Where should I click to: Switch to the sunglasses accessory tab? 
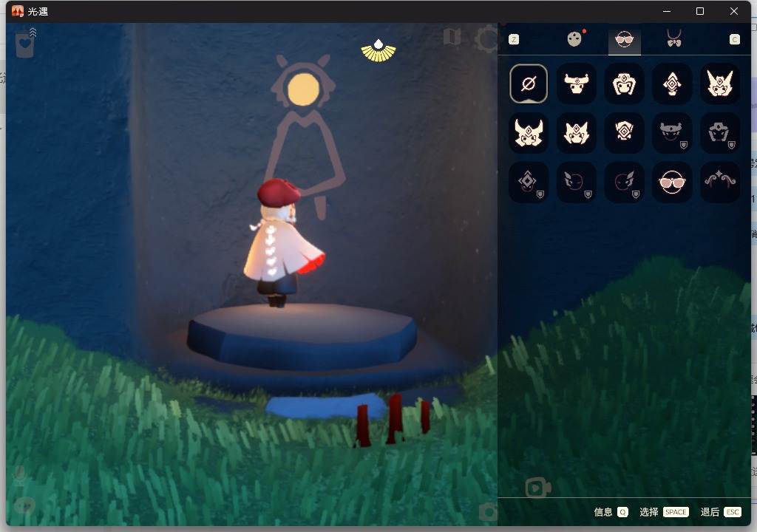[x=624, y=39]
